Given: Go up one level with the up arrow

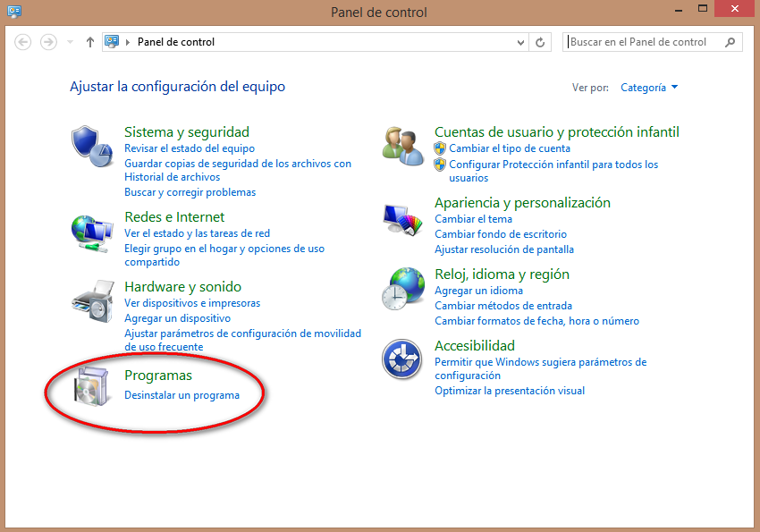Looking at the screenshot, I should pyautogui.click(x=89, y=42).
